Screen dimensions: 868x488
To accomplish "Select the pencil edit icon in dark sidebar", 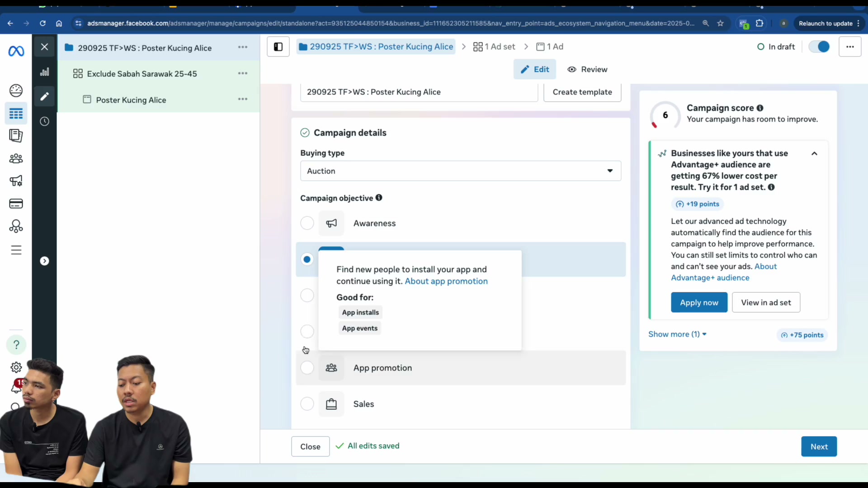I will point(44,96).
